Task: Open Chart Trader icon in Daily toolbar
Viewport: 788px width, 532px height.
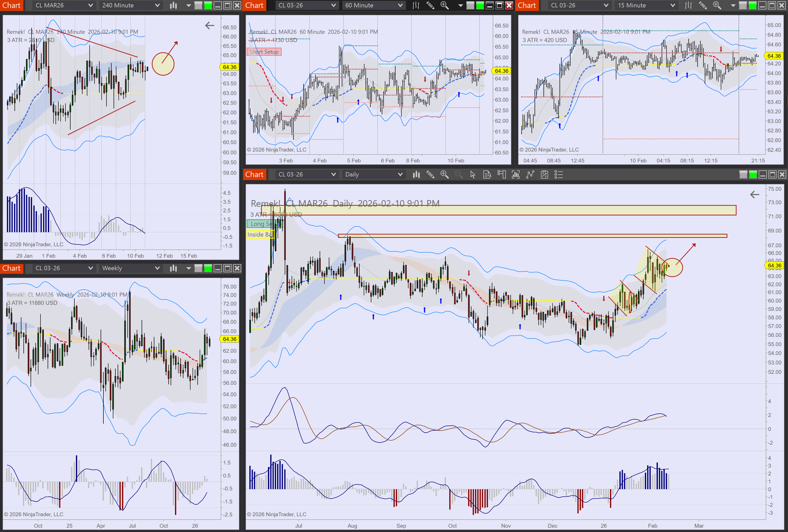Action: [x=501, y=175]
